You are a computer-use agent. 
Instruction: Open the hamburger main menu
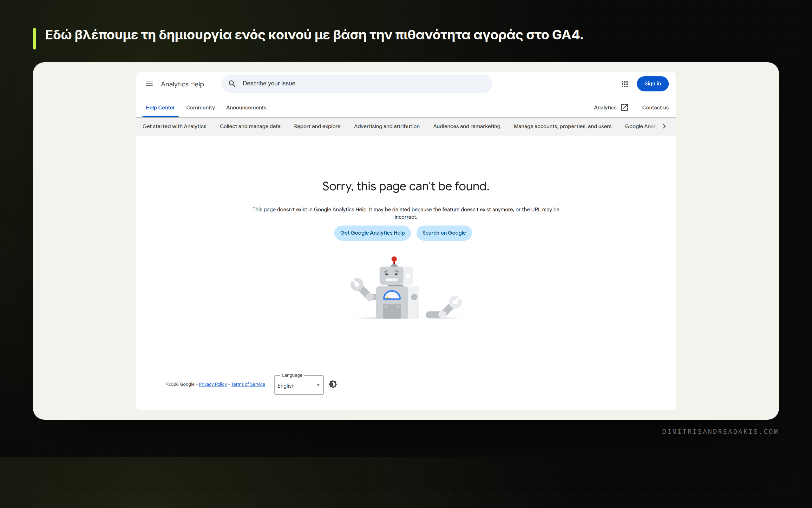(149, 84)
